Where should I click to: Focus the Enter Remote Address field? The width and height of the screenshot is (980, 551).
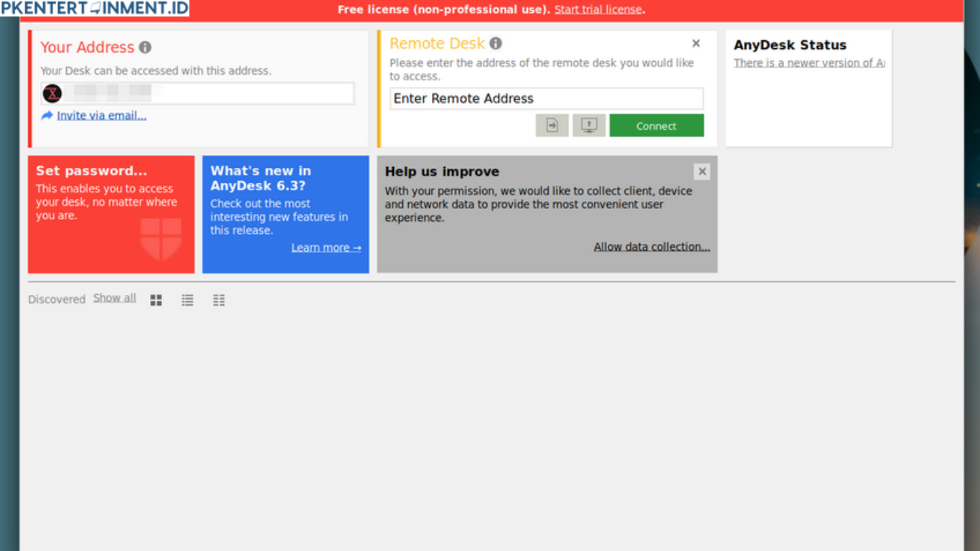point(547,99)
